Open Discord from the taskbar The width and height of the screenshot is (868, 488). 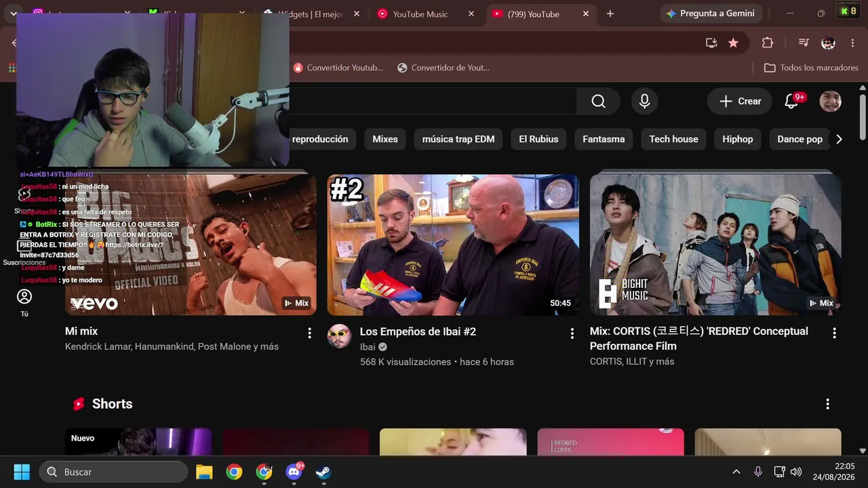[x=294, y=472]
